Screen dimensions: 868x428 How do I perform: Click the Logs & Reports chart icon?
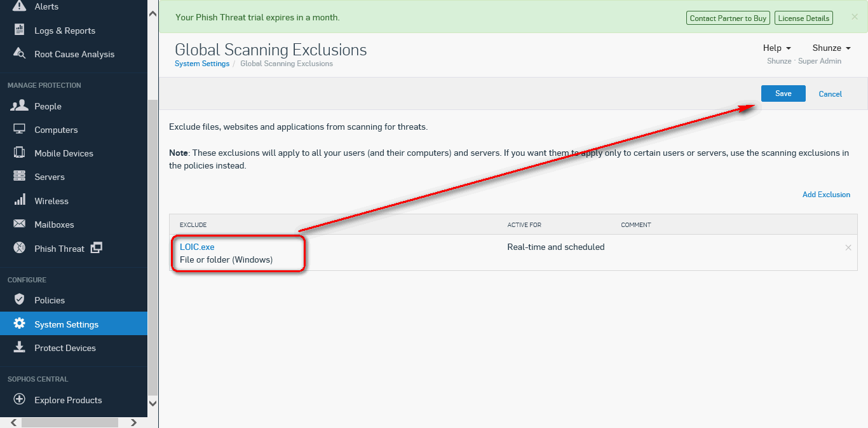[x=20, y=30]
